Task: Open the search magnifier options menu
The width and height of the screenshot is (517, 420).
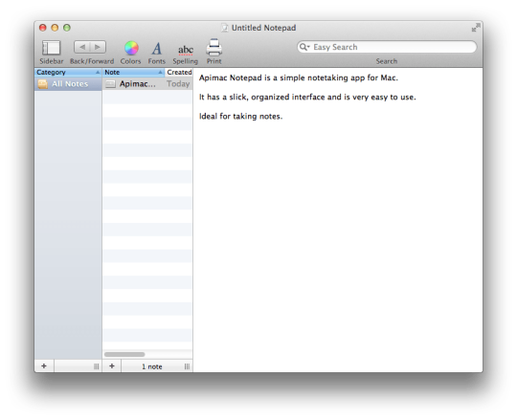Action: point(304,47)
